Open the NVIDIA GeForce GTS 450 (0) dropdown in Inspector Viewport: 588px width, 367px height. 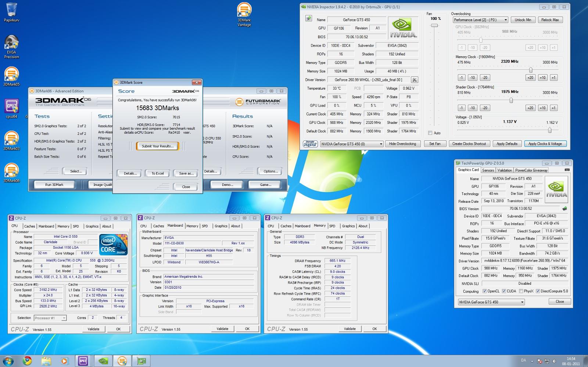pos(352,144)
